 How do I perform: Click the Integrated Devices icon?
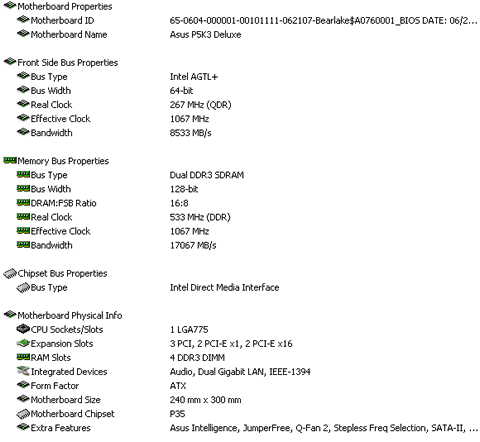tap(23, 371)
